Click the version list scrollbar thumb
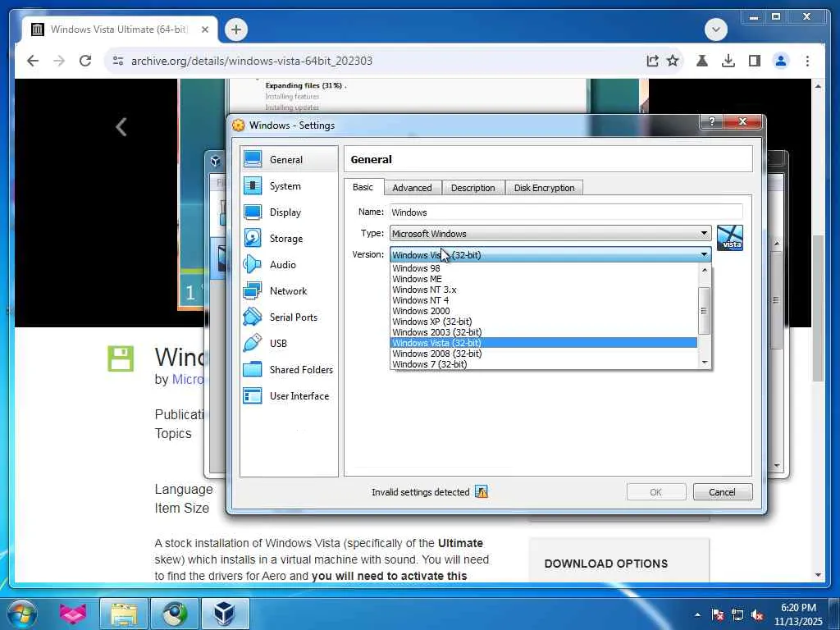 [704, 311]
